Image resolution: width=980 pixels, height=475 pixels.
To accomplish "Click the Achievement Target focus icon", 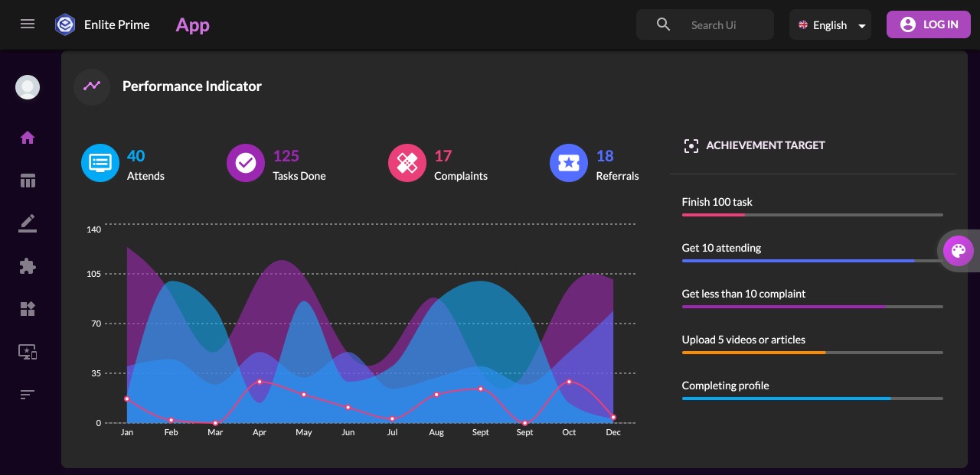I will point(691,145).
